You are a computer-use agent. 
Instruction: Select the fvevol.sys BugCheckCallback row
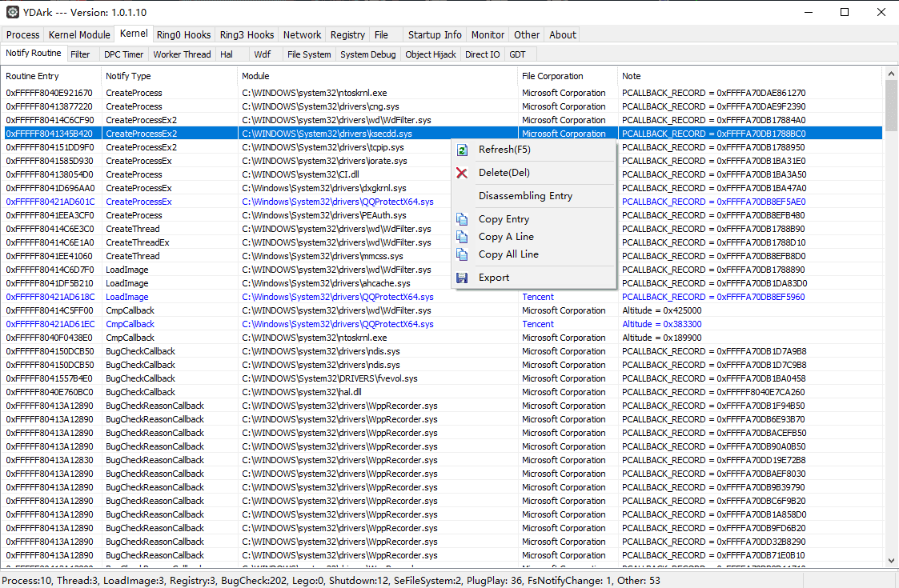point(441,379)
